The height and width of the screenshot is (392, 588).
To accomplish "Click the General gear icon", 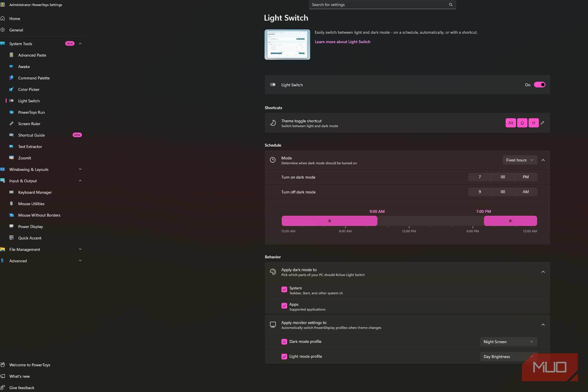I will [x=3, y=30].
